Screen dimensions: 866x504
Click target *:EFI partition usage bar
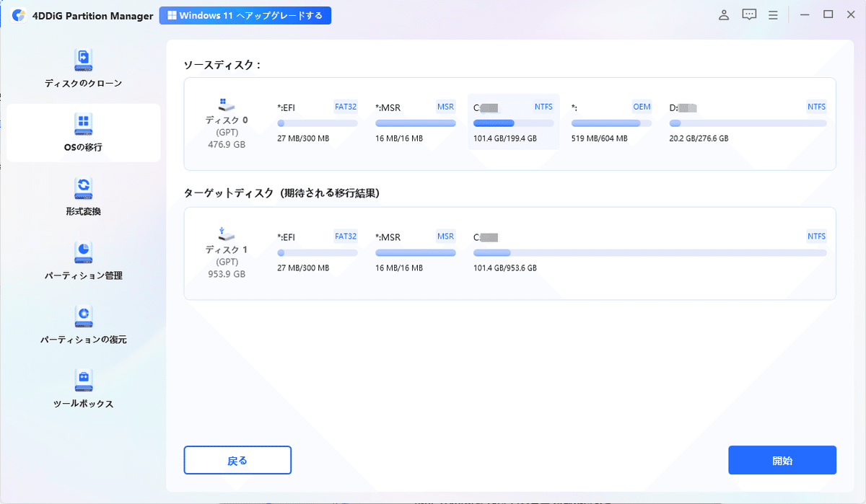[318, 253]
